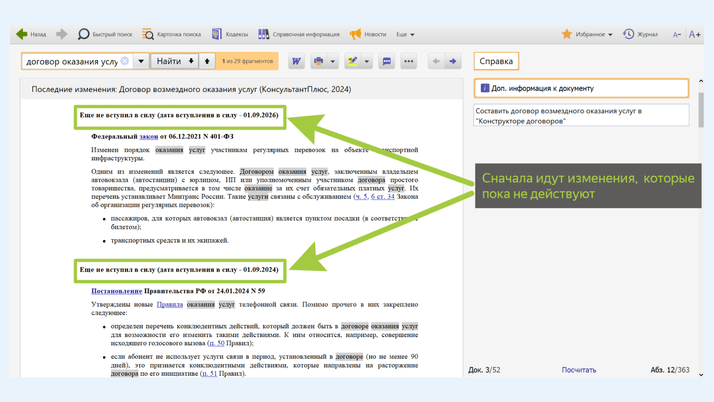714x402 pixels.
Task: Open Быстрый поиск search
Action: [104, 34]
